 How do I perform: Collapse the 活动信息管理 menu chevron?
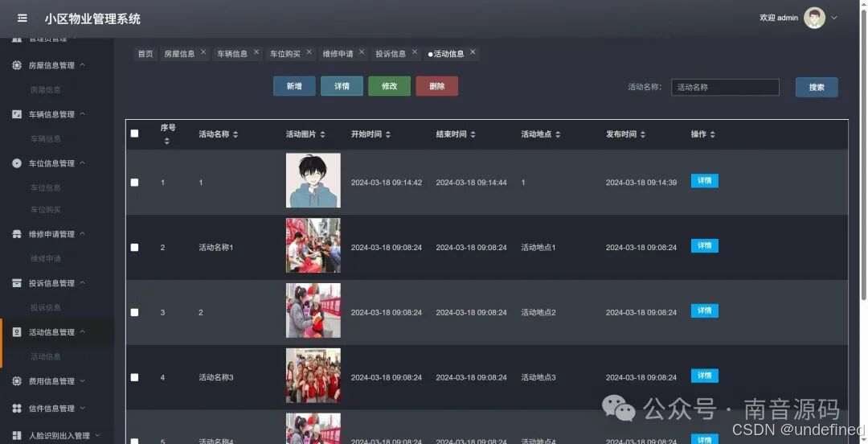pos(83,331)
